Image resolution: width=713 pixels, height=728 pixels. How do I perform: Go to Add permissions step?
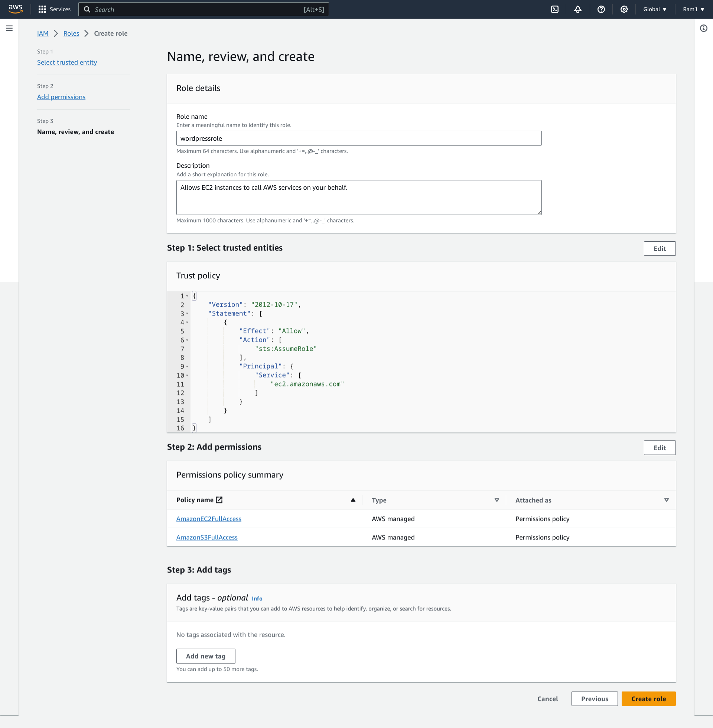pyautogui.click(x=61, y=97)
